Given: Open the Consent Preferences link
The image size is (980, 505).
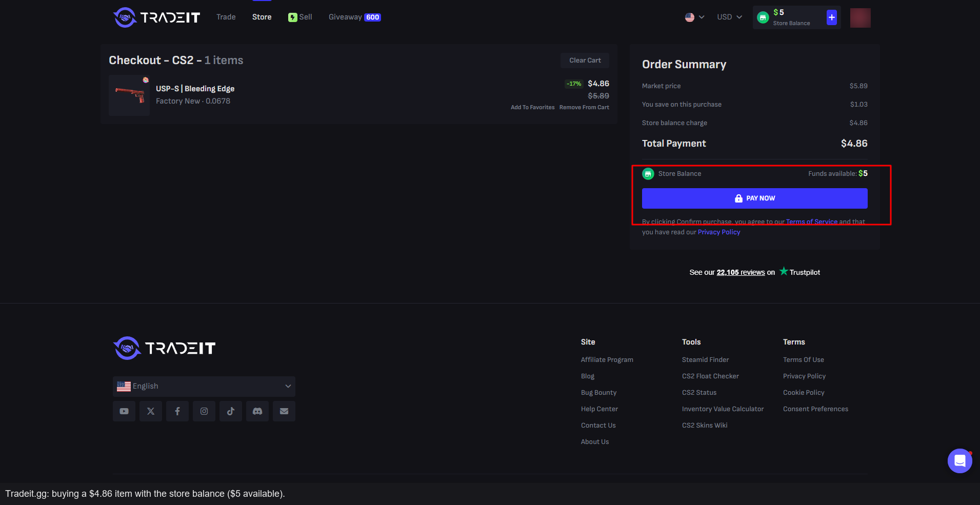Looking at the screenshot, I should pyautogui.click(x=815, y=409).
